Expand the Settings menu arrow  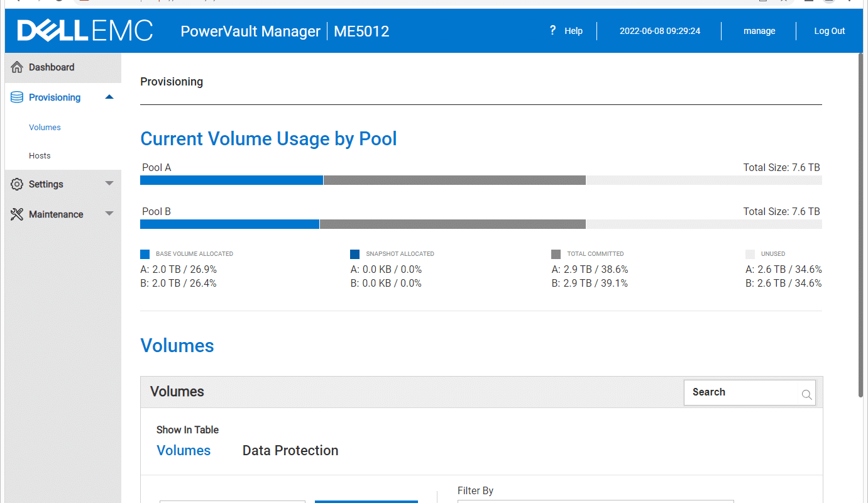pyautogui.click(x=109, y=184)
